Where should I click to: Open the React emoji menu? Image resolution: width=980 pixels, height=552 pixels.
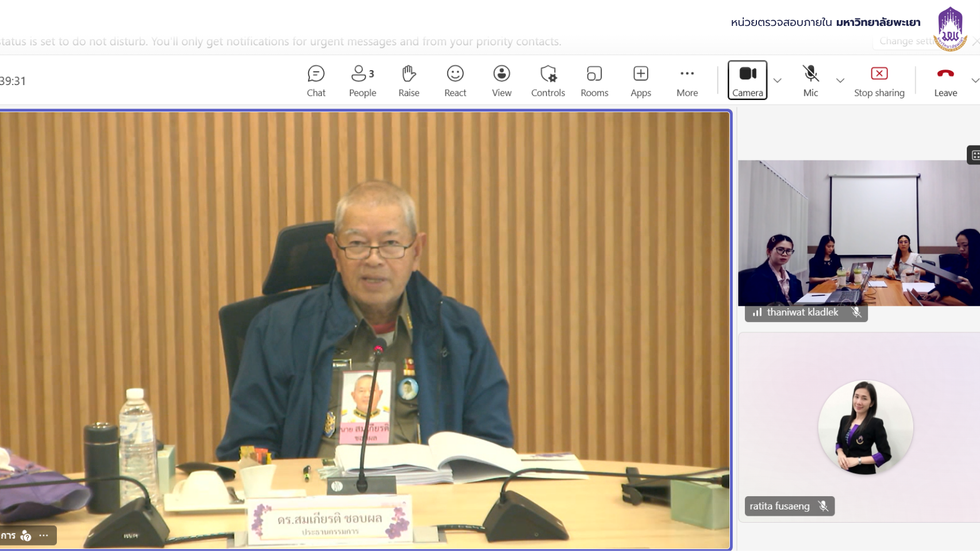point(455,80)
